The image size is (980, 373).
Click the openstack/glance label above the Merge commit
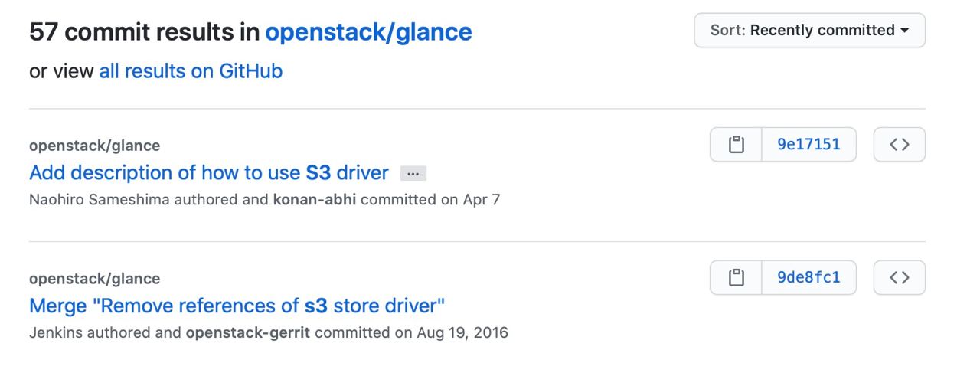94,279
